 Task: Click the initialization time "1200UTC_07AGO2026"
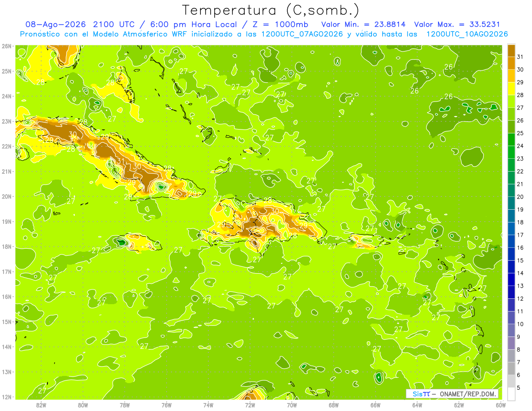pos(301,34)
